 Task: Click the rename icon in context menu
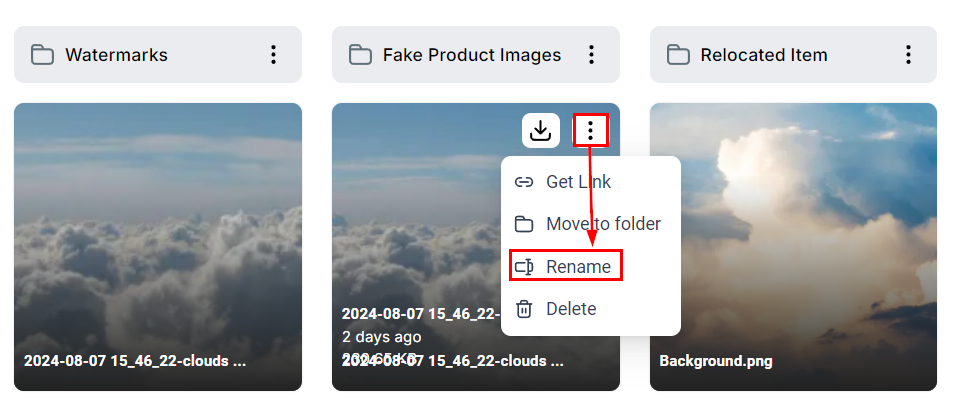(x=524, y=267)
